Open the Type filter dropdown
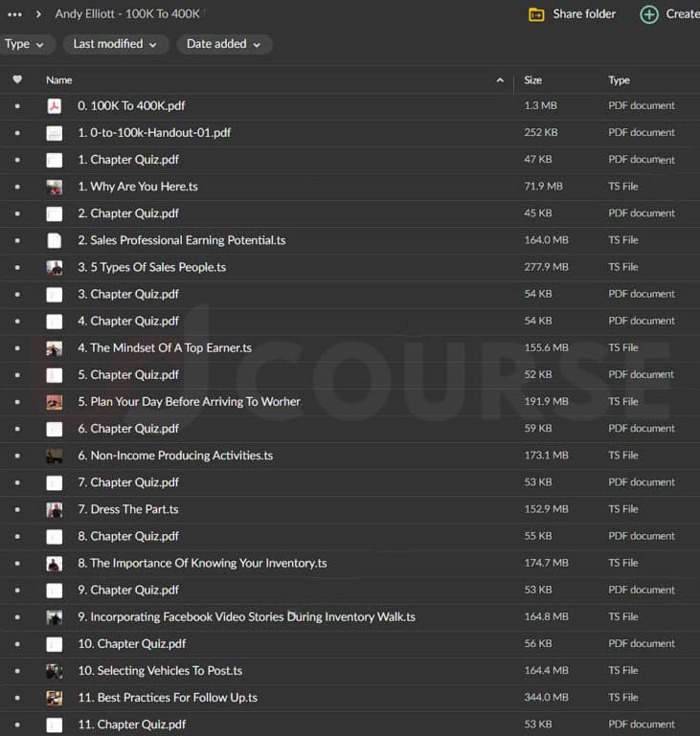This screenshot has width=700, height=736. click(x=25, y=44)
